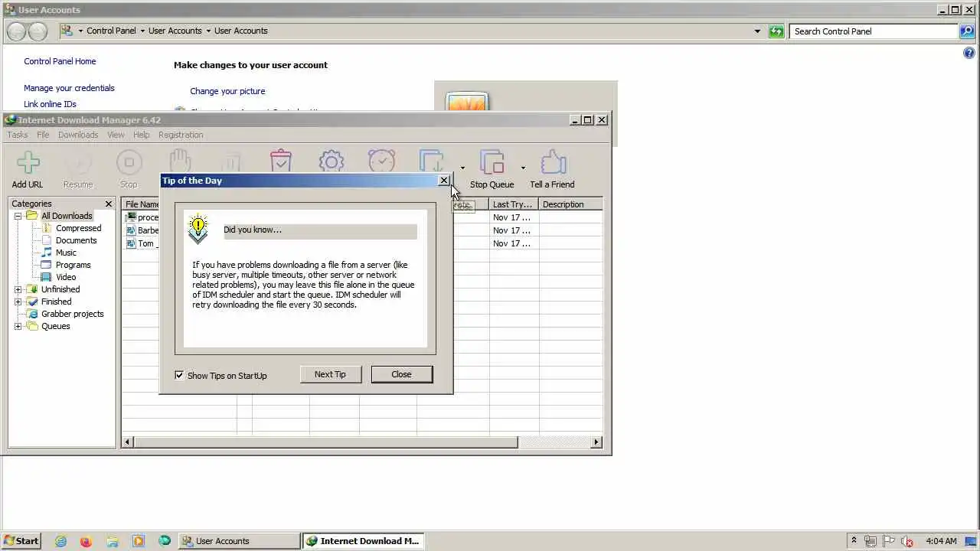
Task: Close the Tip of the Day dialog via X
Action: (x=443, y=181)
